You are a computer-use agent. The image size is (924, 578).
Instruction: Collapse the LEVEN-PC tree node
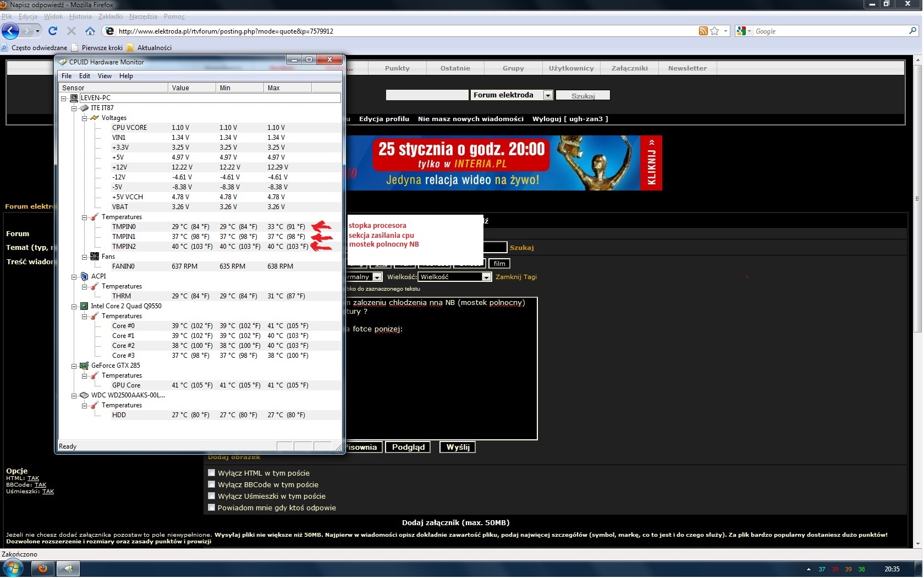[x=64, y=99]
